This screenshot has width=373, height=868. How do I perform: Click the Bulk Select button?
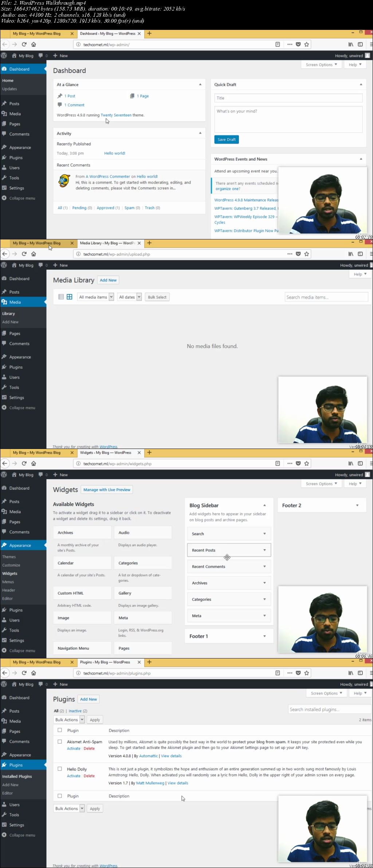coord(157,297)
